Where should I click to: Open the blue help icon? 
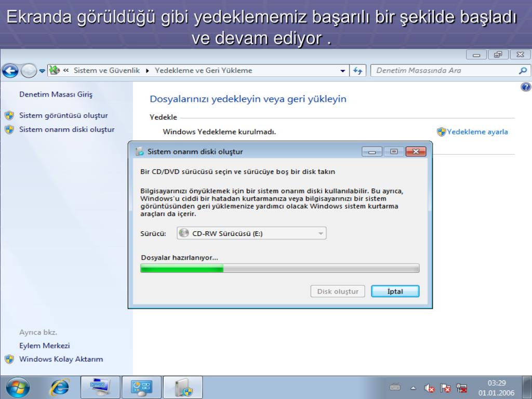(x=526, y=87)
